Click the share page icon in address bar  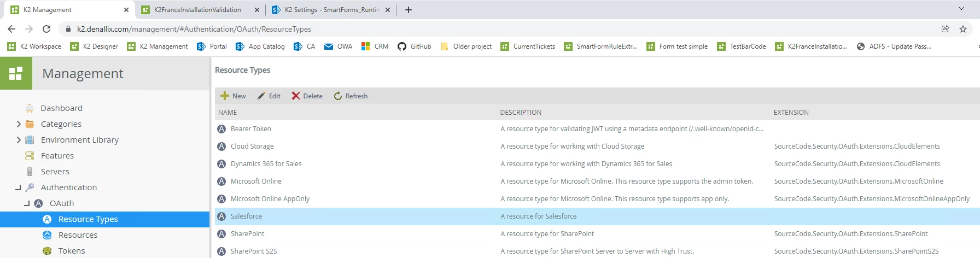pyautogui.click(x=945, y=29)
